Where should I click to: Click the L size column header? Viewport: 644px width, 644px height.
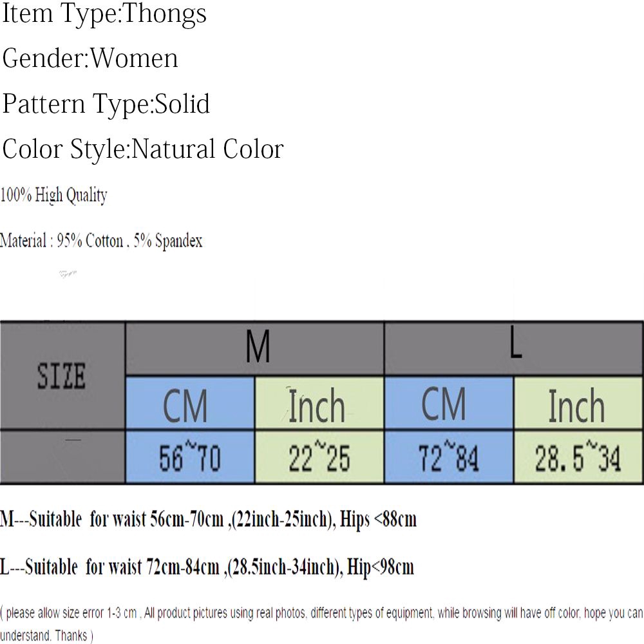click(514, 348)
